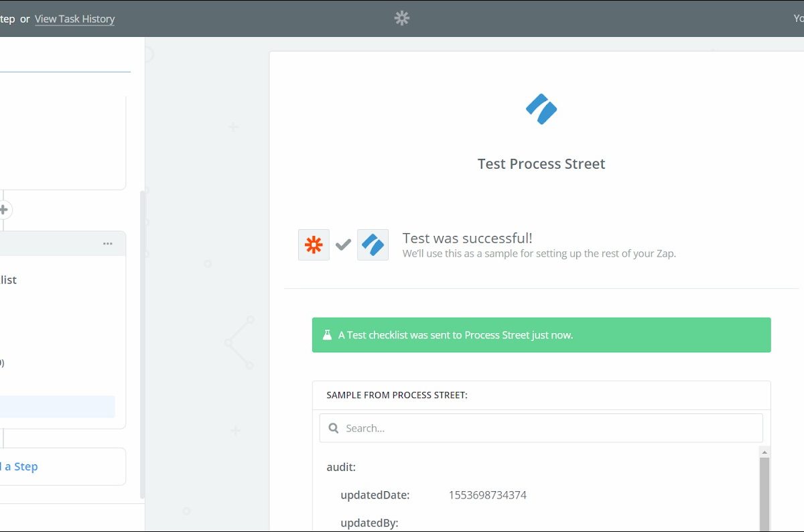
Task: Open the three-dot menu on step card
Action: [108, 244]
